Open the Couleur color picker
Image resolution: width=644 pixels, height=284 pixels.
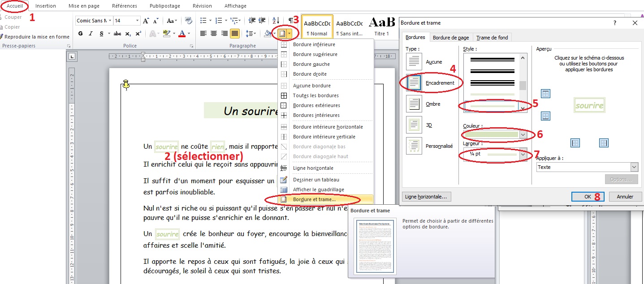coord(523,134)
